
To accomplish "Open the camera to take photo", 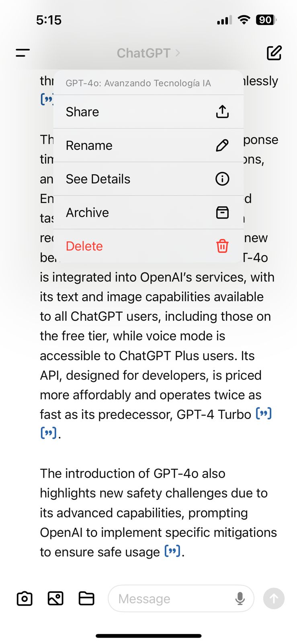I will click(x=25, y=599).
